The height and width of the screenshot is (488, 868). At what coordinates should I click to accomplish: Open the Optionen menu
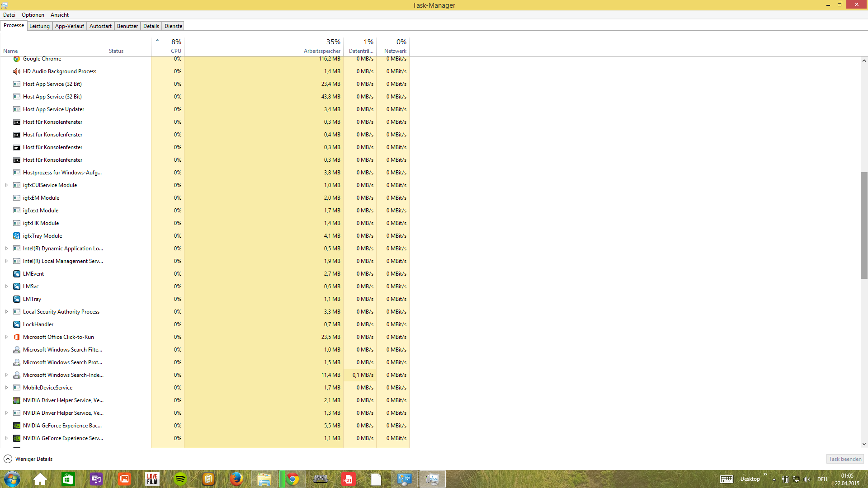[33, 15]
